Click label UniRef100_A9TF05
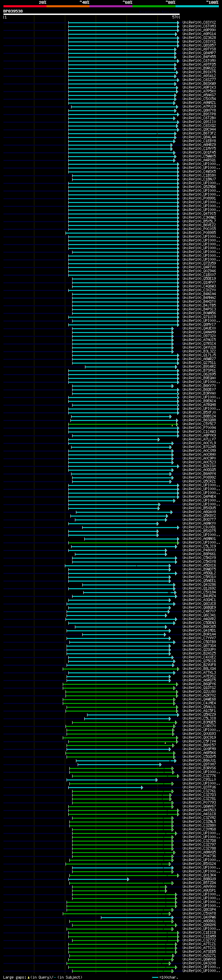Screen dimensions: 222x980 (x=199, y=64)
